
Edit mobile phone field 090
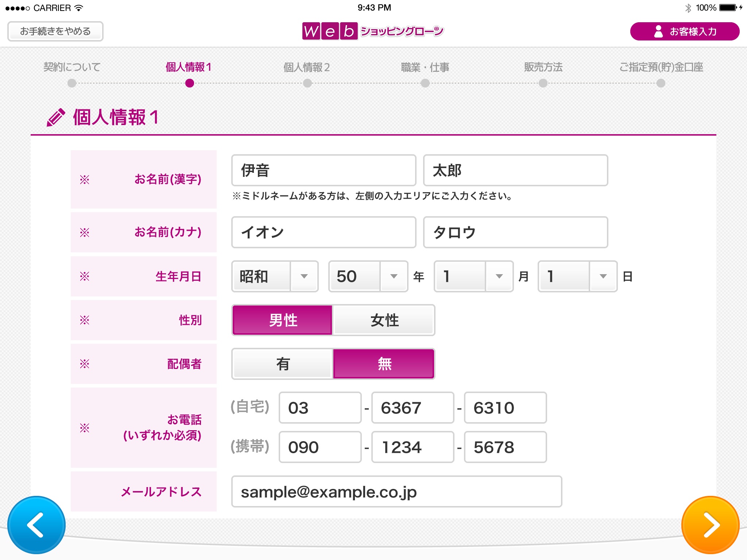(320, 447)
